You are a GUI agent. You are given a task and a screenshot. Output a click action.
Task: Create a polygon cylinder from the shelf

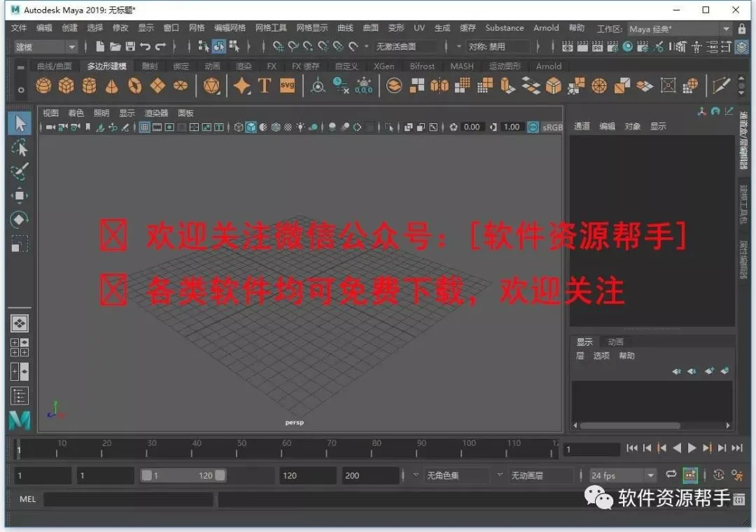[89, 86]
